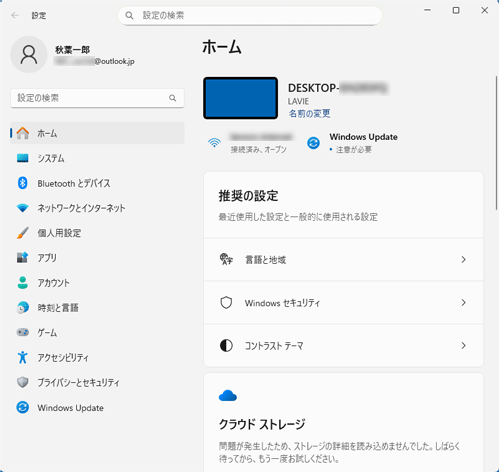Click the Windows Update icon in sidebar

pos(23,407)
